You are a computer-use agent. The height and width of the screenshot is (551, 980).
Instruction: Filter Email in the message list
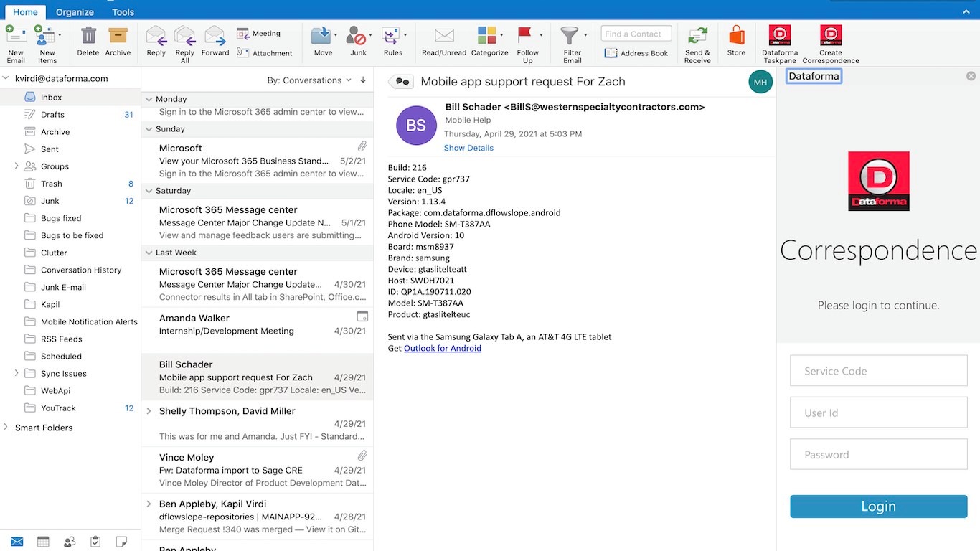tap(572, 44)
